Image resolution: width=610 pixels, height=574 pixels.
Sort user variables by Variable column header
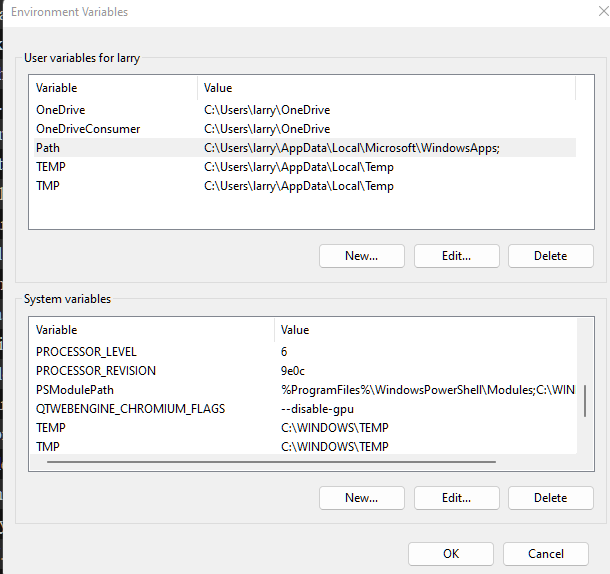click(112, 88)
